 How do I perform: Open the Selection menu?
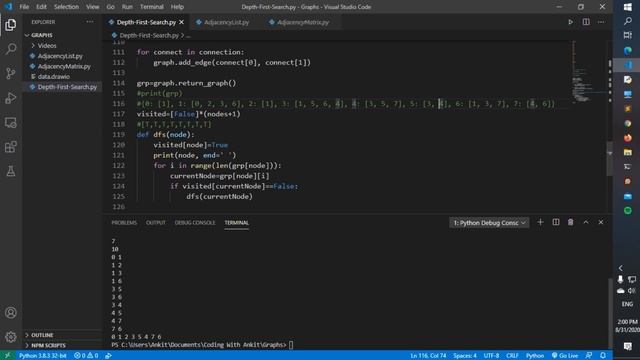coord(66,7)
